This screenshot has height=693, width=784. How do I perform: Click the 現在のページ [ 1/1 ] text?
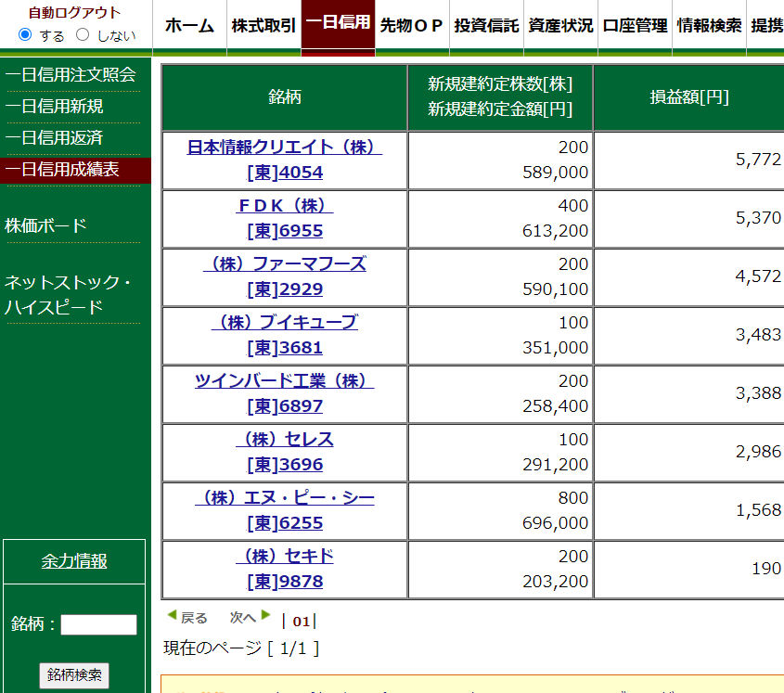(241, 648)
